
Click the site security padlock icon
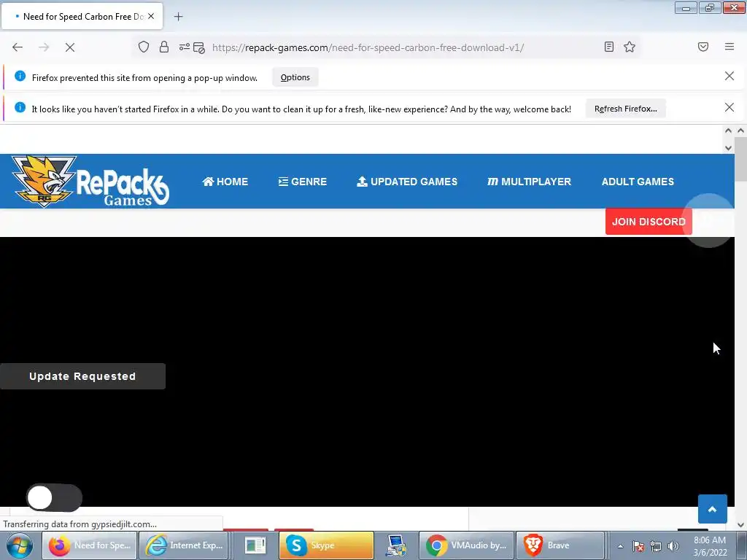click(164, 47)
